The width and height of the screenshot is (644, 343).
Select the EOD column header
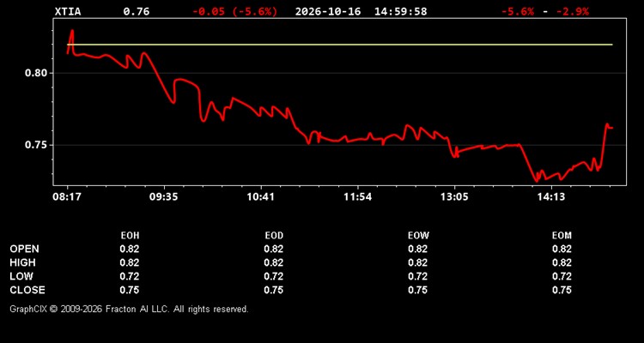[274, 236]
